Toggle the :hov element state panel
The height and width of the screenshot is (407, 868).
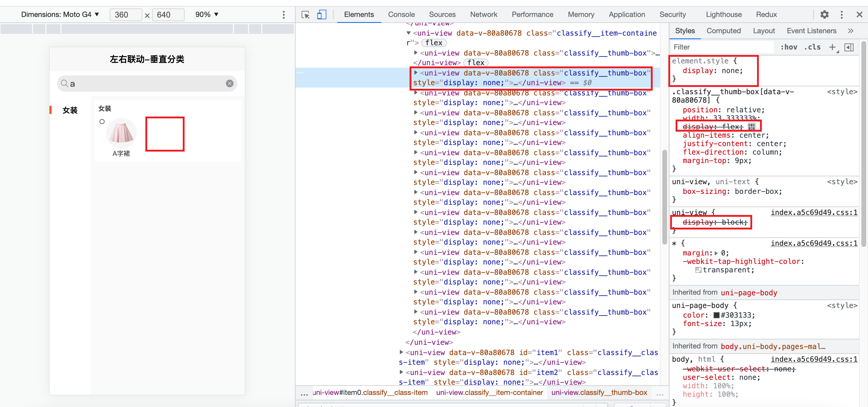789,47
